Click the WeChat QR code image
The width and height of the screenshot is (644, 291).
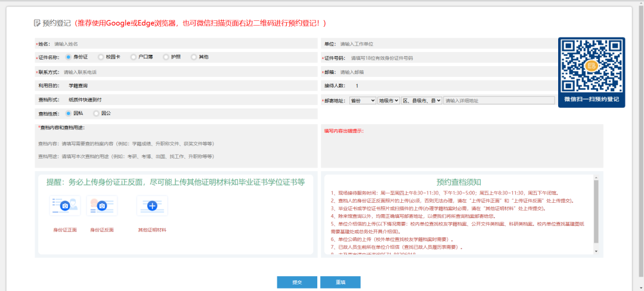click(592, 67)
